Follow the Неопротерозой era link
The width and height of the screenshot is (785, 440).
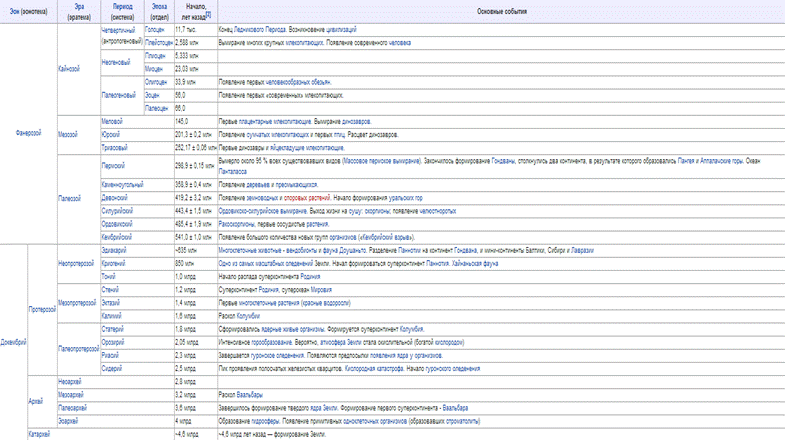coord(76,263)
